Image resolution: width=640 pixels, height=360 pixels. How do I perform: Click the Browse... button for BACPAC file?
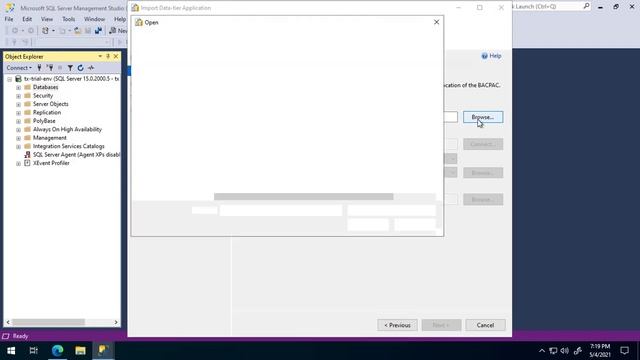(483, 117)
